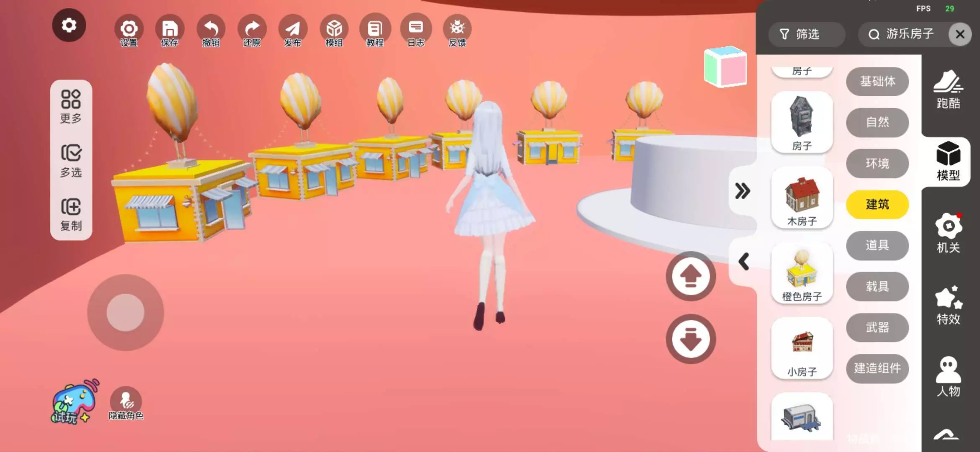This screenshot has height=452, width=980.
Task: Open the Tutorial (教程) icon
Action: click(x=375, y=31)
